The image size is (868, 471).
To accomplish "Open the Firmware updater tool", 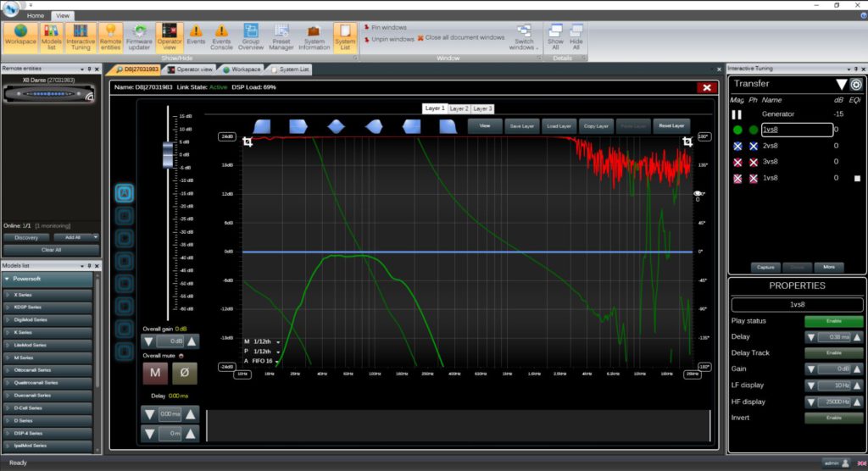I will (x=140, y=37).
